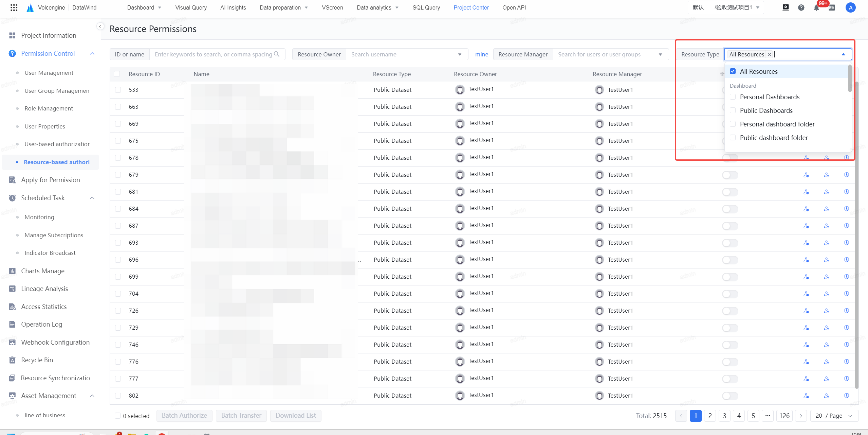Go to page 2 of results
Screen dimensions: 868x435
coord(710,416)
